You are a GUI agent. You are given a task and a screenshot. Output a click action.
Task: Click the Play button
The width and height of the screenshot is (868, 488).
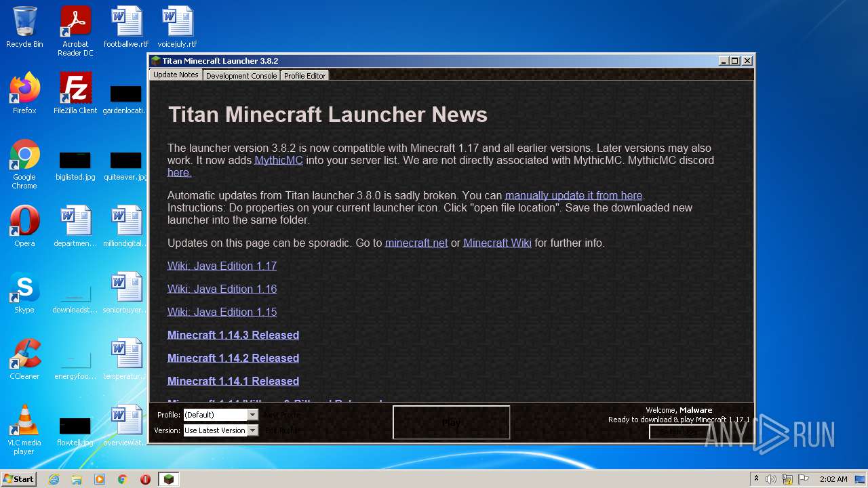click(x=451, y=422)
